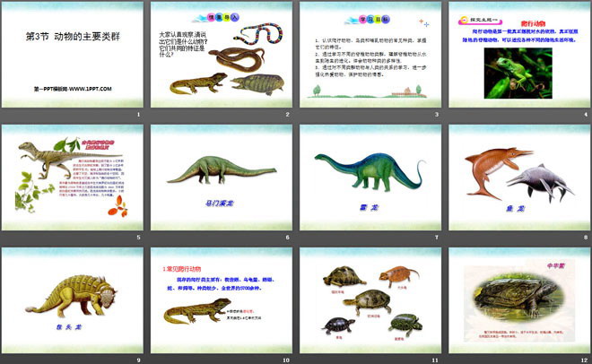Image resolution: width=592 pixels, height=364 pixels.
Task: Click the 第一PPT模板网 WWW.1PPT.COM text
Action: [x=73, y=89]
